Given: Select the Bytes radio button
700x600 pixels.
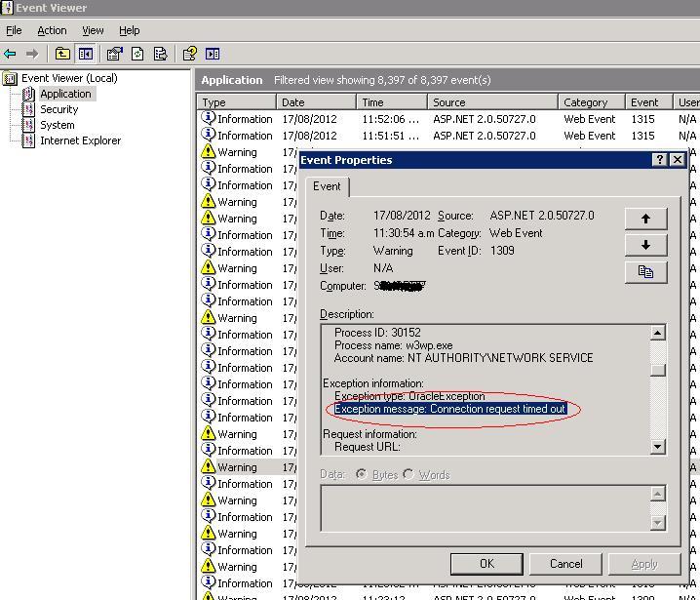Looking at the screenshot, I should [362, 474].
